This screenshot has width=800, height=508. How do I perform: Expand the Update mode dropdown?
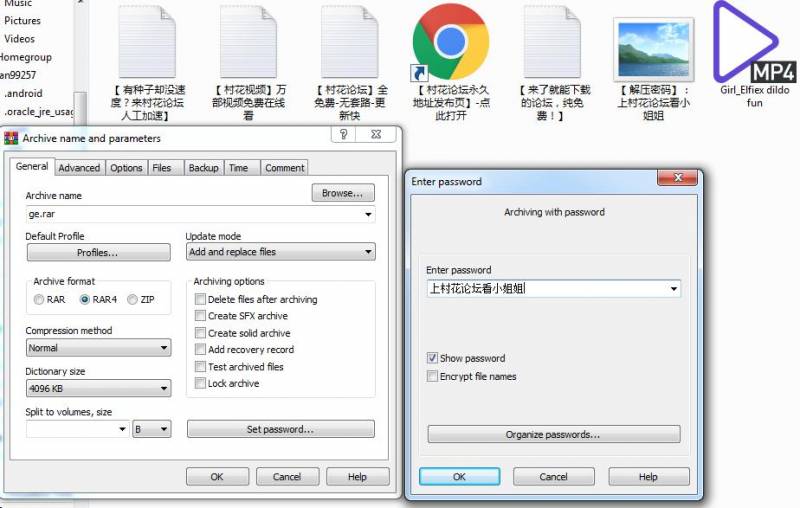[x=368, y=252]
